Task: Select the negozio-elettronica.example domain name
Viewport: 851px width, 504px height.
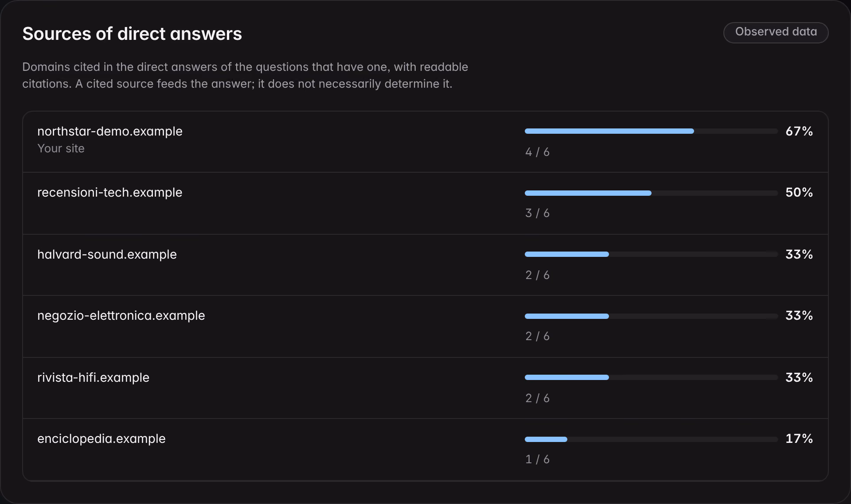Action: pos(121,315)
